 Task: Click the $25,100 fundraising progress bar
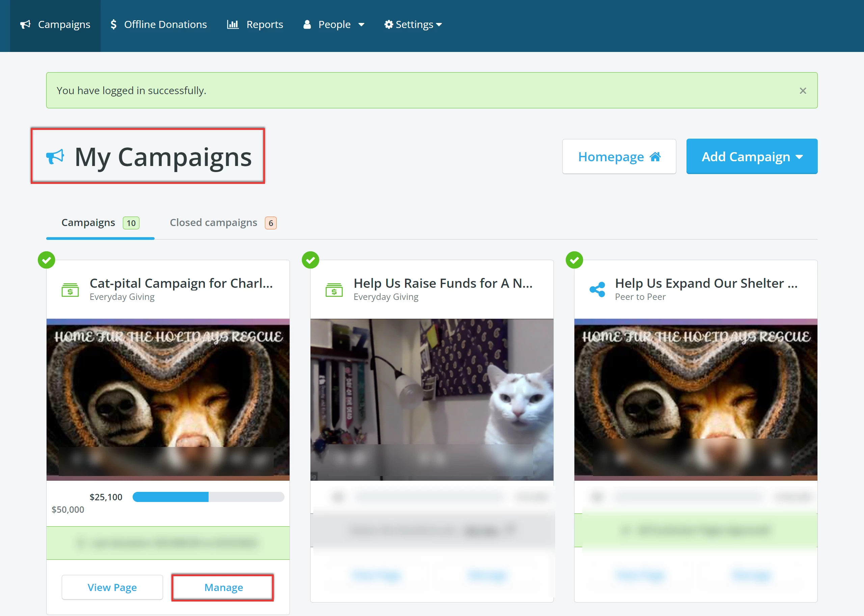[208, 497]
